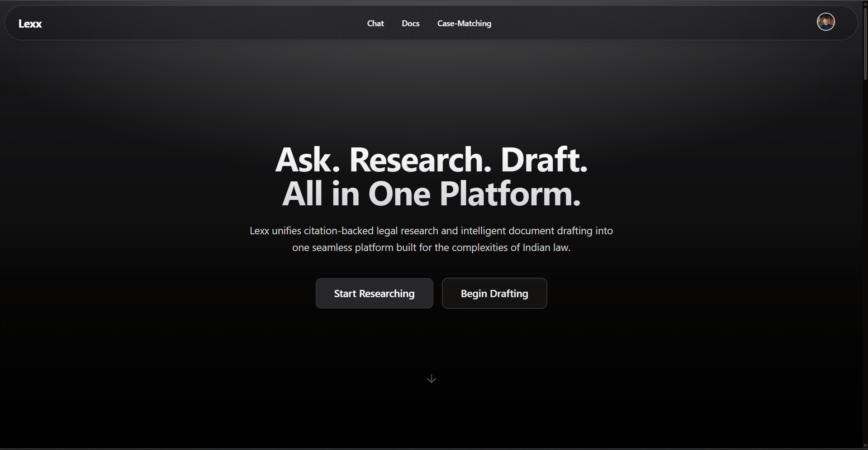Open the Chat page

pos(375,24)
